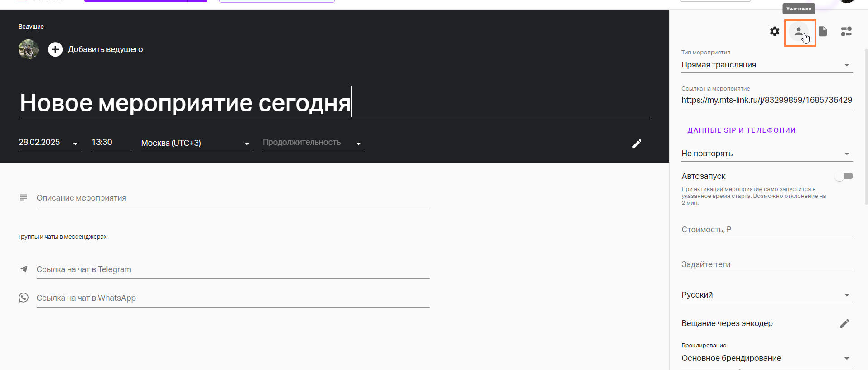This screenshot has width=868, height=370.
Task: Open the layout blocks tab icon
Action: coord(846,31)
